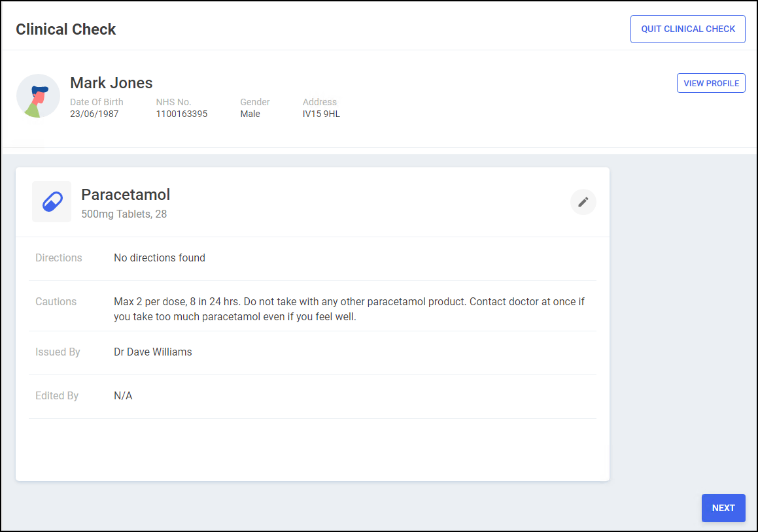758x532 pixels.
Task: Click the NHS number 1100163395
Action: 181,114
